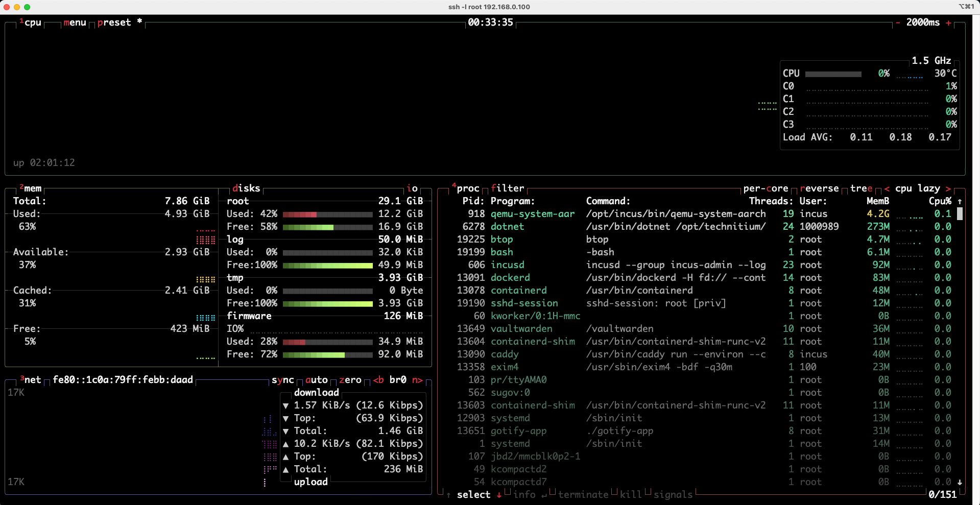Click the download arrow beside 1.57 KiB/s
Image resolution: width=980 pixels, height=505 pixels.
click(285, 405)
